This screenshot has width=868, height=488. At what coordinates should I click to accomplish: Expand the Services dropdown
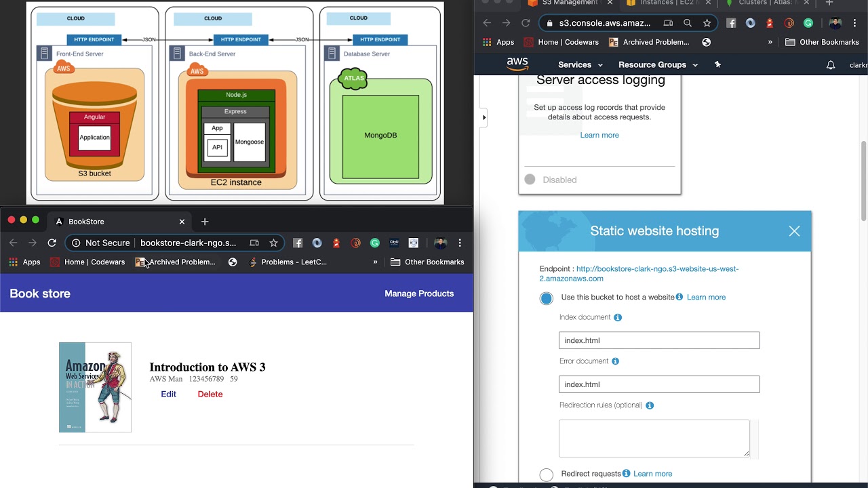(x=580, y=64)
